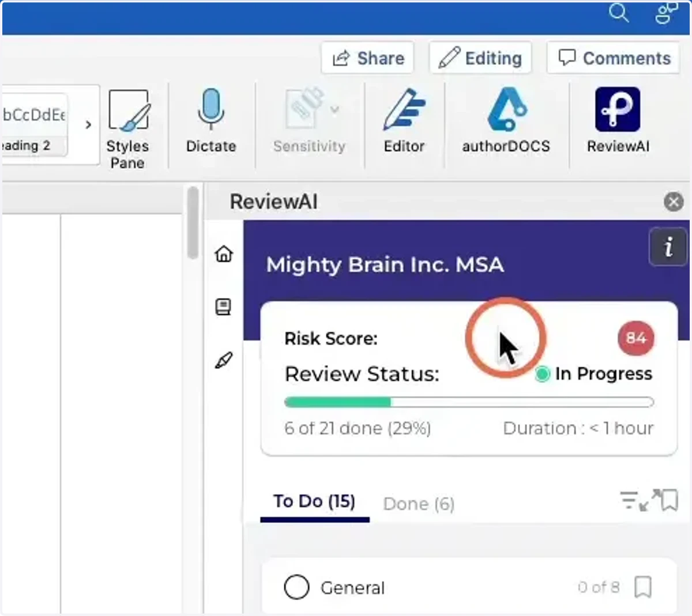Open the playbook book icon in sidebar
The image size is (692, 616).
click(223, 307)
